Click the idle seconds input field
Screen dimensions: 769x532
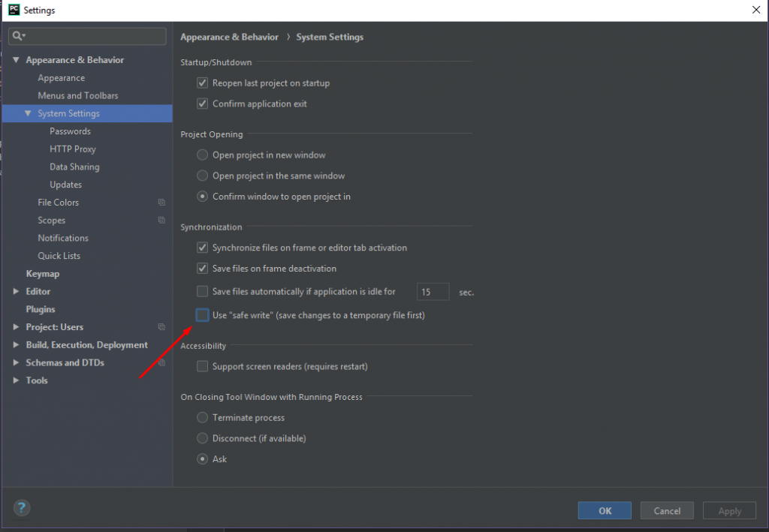[x=433, y=292]
